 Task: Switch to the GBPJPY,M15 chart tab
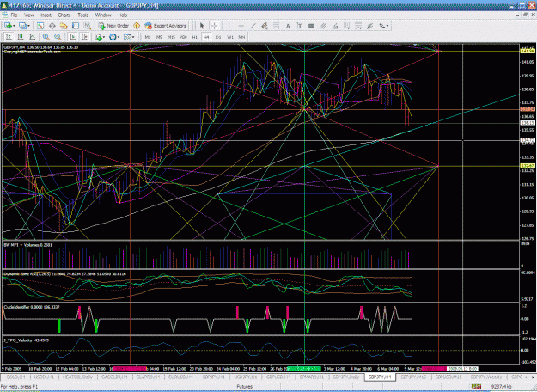pyautogui.click(x=413, y=377)
